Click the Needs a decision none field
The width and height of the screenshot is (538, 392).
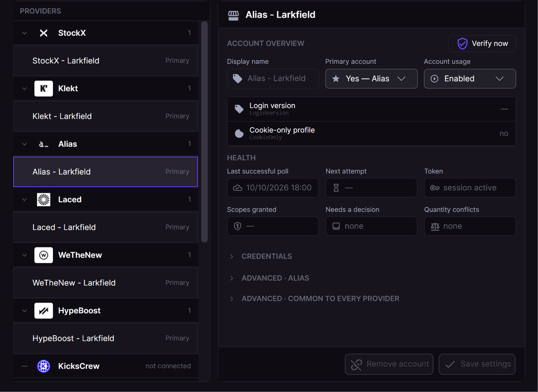coord(371,226)
